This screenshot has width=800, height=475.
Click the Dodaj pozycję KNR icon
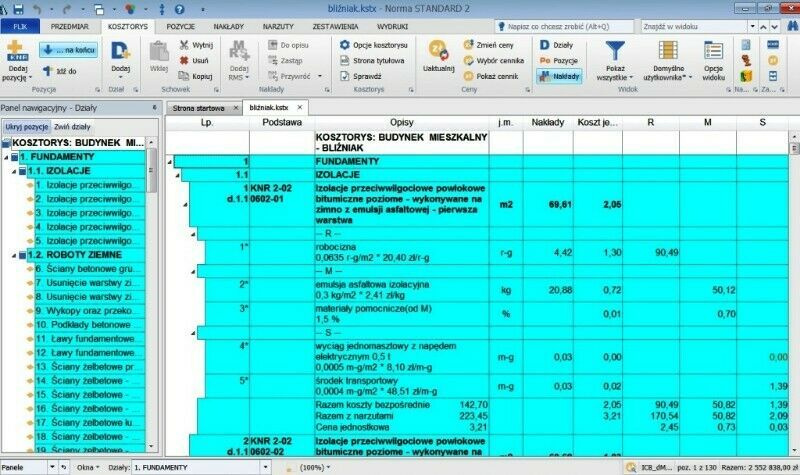click(15, 53)
